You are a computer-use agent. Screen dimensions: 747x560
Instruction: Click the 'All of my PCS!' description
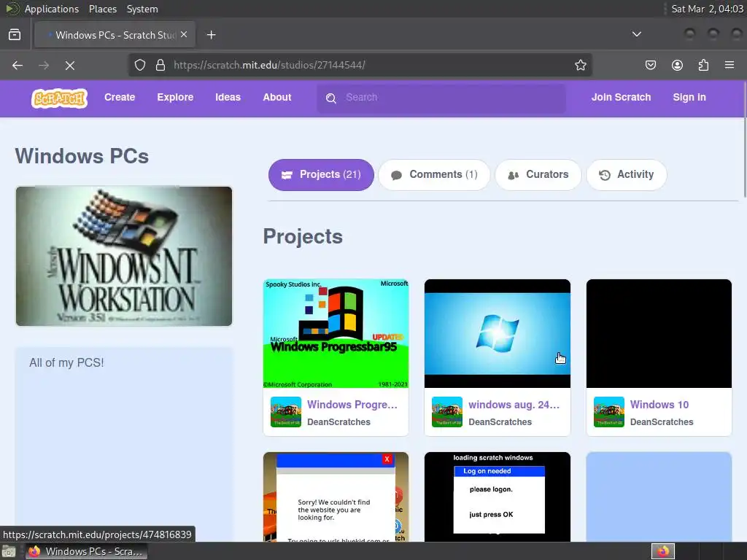coord(66,363)
